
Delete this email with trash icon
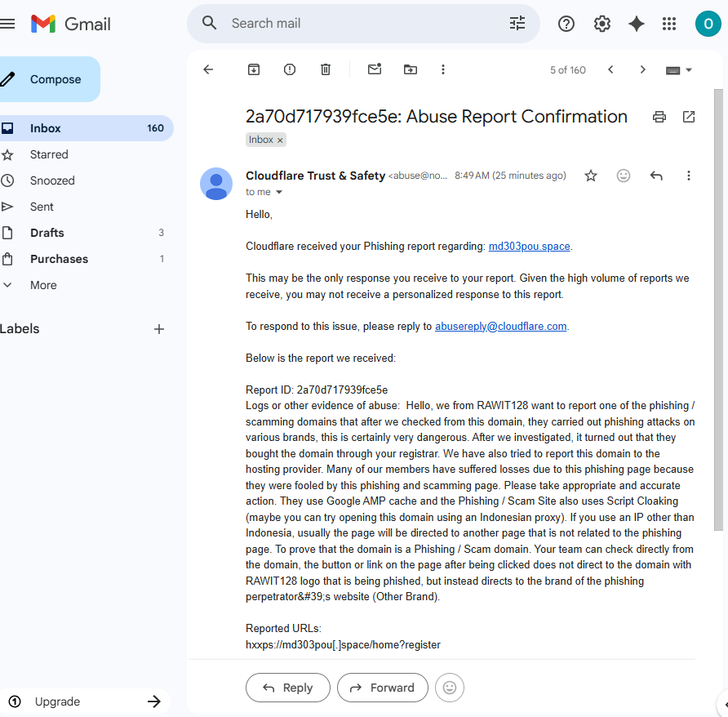[326, 69]
